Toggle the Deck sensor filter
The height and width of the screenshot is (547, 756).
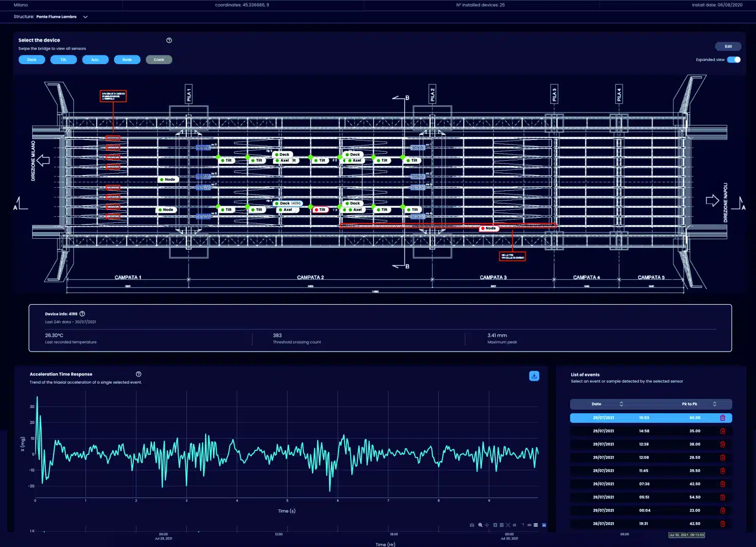[32, 60]
